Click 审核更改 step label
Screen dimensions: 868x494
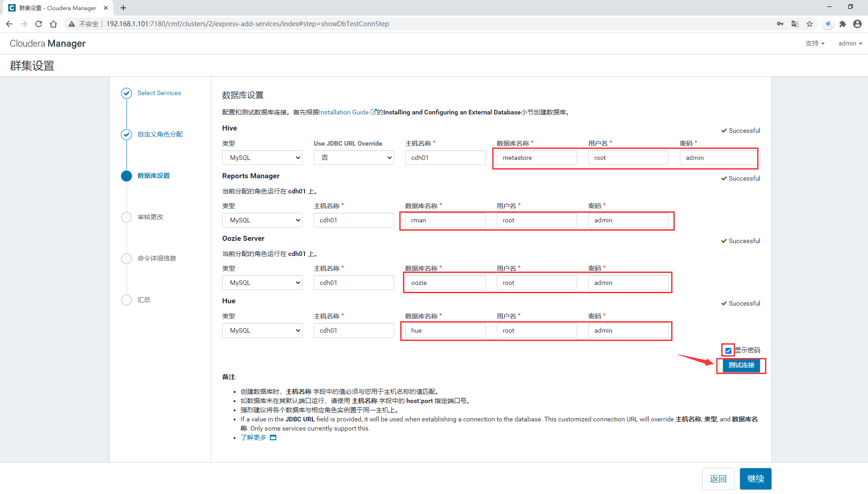pyautogui.click(x=150, y=217)
